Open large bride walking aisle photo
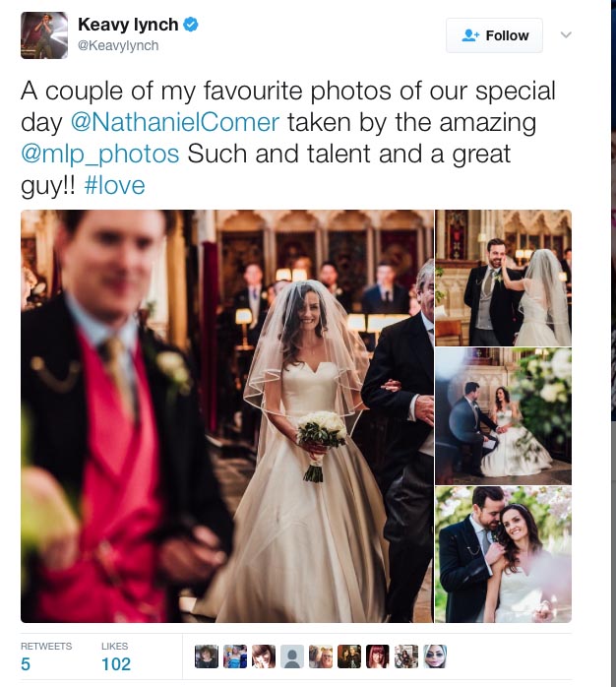The width and height of the screenshot is (616, 687). tap(227, 416)
